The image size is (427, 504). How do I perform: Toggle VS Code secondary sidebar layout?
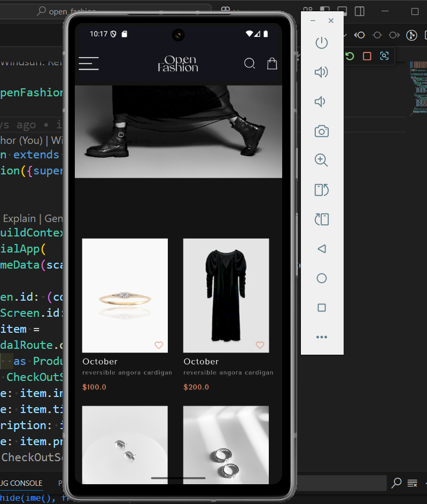360,11
